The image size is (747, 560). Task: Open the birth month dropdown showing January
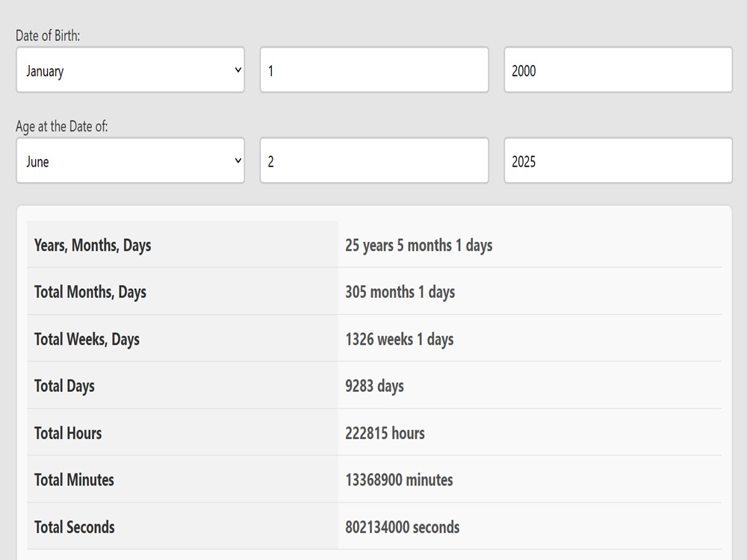tap(130, 70)
